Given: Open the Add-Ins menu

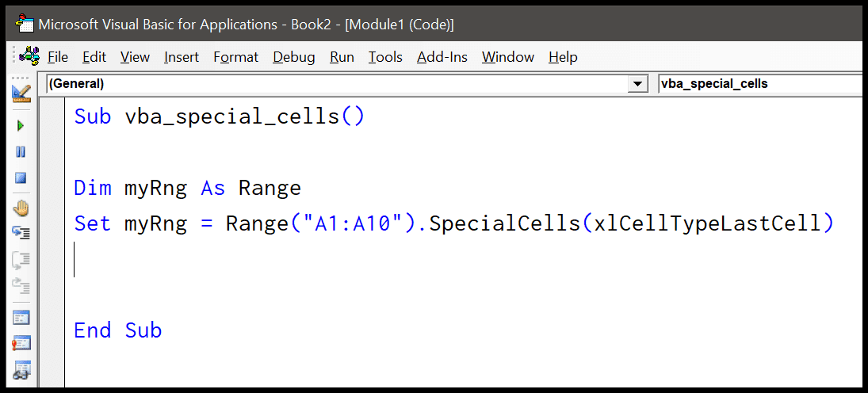Looking at the screenshot, I should click(x=442, y=57).
